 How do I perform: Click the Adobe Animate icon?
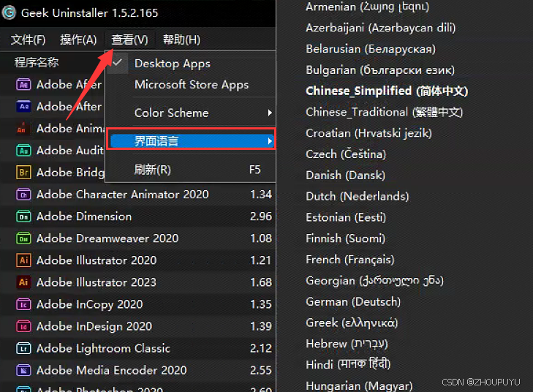[21, 128]
